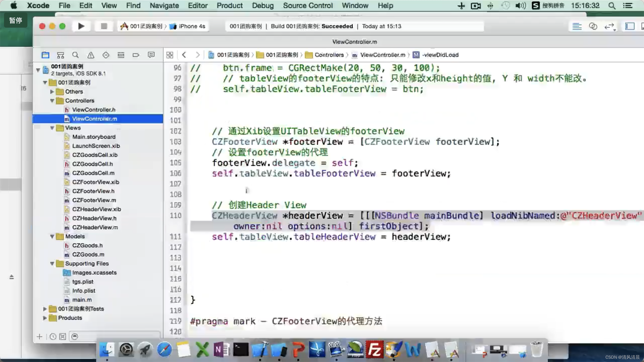This screenshot has height=362, width=644.
Task: Stop the running build
Action: 104,26
